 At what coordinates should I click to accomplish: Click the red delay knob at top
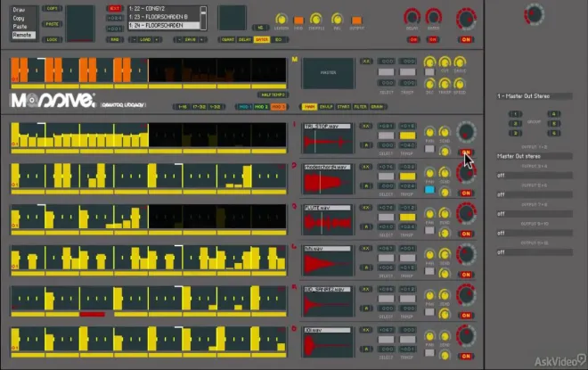(412, 17)
